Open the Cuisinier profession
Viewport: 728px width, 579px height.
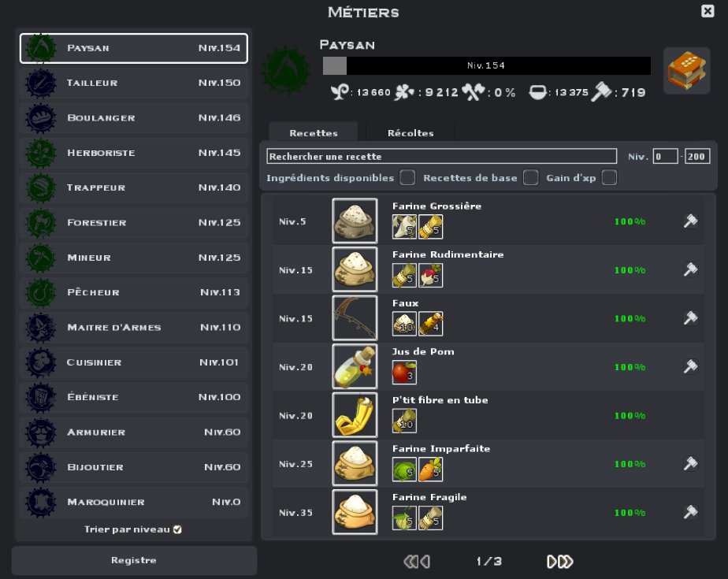click(x=134, y=362)
